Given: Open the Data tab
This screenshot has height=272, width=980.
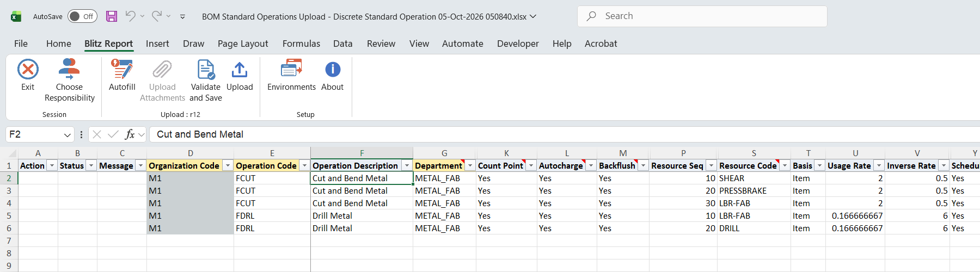Looking at the screenshot, I should (343, 44).
